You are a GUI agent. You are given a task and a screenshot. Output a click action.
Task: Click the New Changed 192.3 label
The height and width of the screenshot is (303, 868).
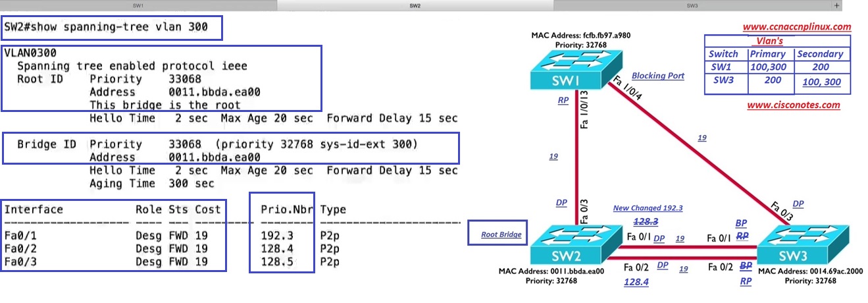point(648,208)
